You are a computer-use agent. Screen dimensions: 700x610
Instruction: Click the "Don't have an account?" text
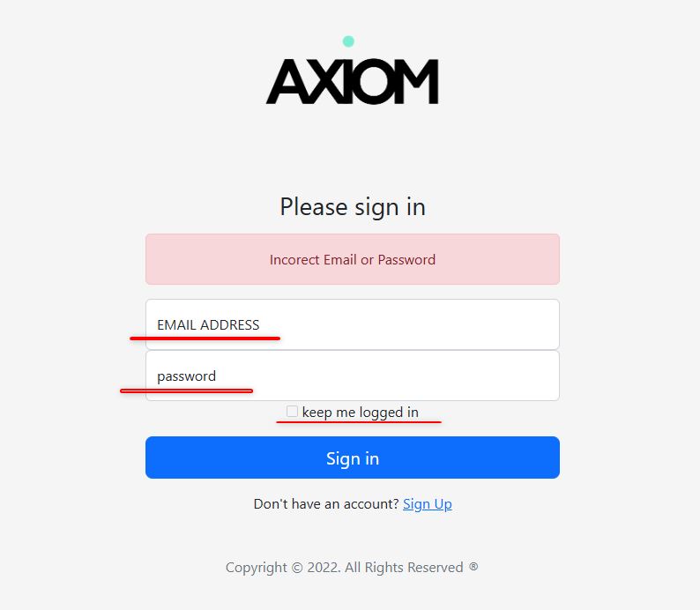[x=326, y=504]
